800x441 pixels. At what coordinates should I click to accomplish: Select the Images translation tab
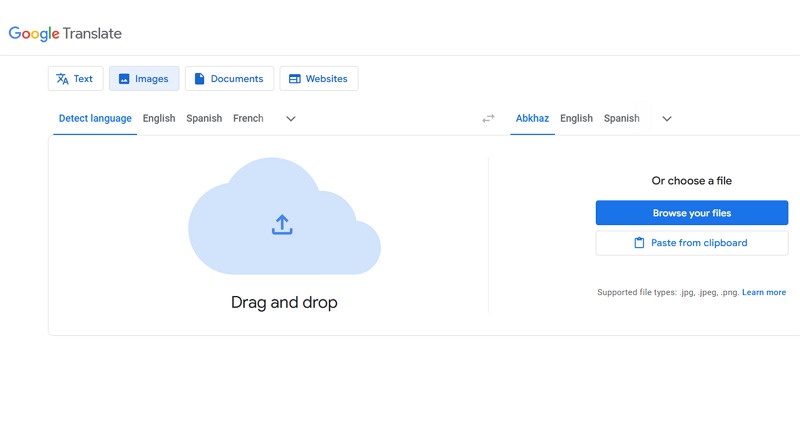(144, 79)
